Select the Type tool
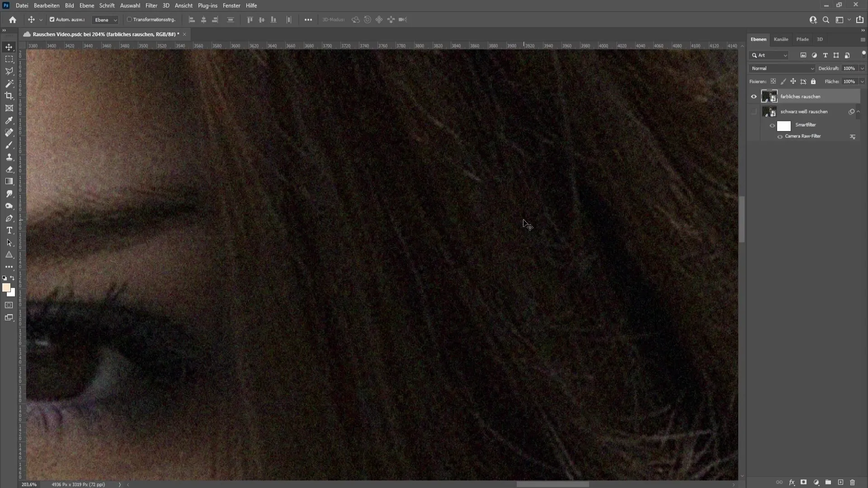The image size is (868, 488). 8,230
